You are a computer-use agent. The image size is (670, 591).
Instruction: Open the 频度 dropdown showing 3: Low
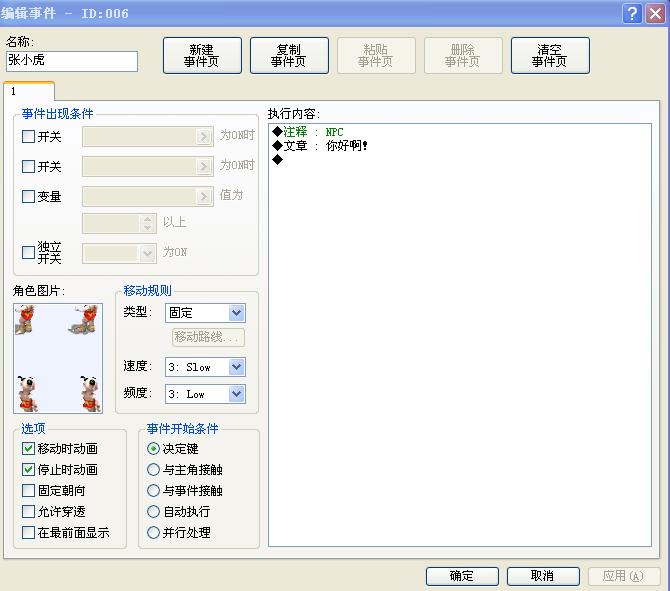(x=205, y=394)
